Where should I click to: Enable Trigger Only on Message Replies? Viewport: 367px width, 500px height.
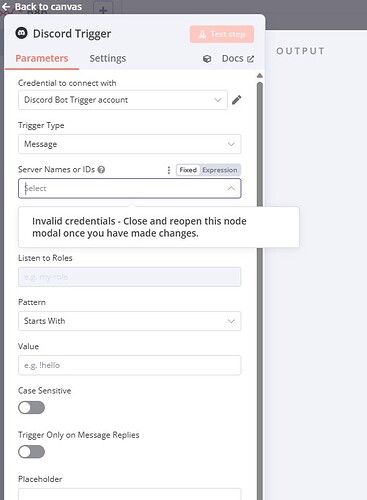point(31,452)
